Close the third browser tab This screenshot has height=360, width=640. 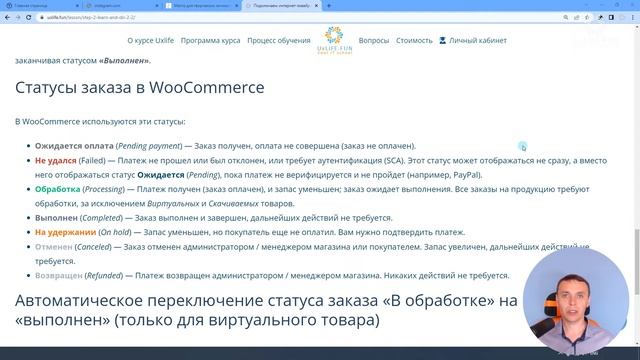pyautogui.click(x=236, y=6)
